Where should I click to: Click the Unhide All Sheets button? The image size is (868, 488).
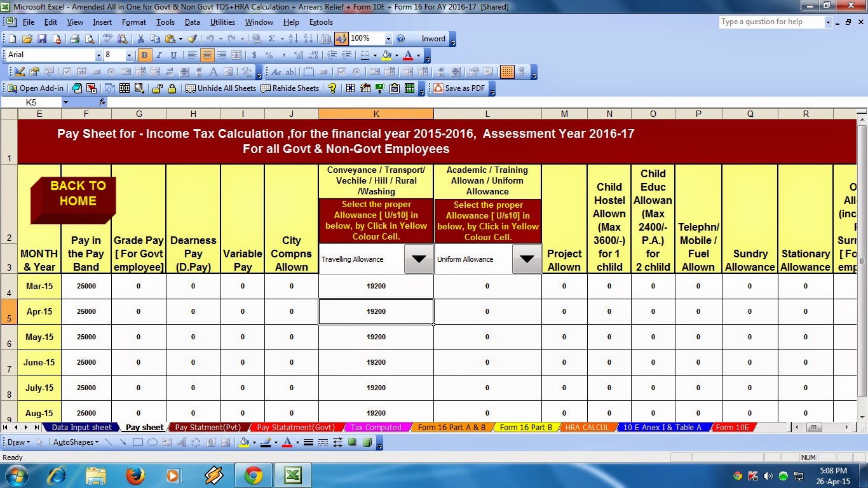[220, 88]
